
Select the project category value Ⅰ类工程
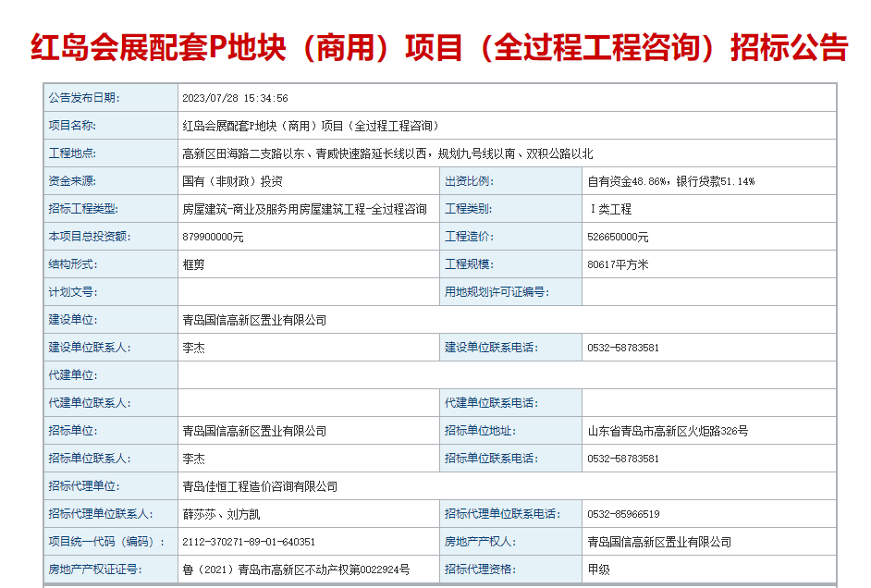point(610,209)
